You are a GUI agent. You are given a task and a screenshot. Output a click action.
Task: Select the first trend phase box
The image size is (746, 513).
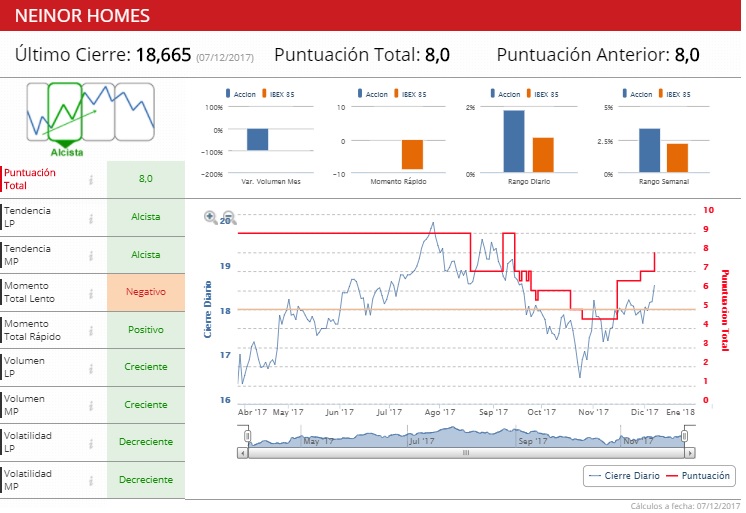coord(38,111)
